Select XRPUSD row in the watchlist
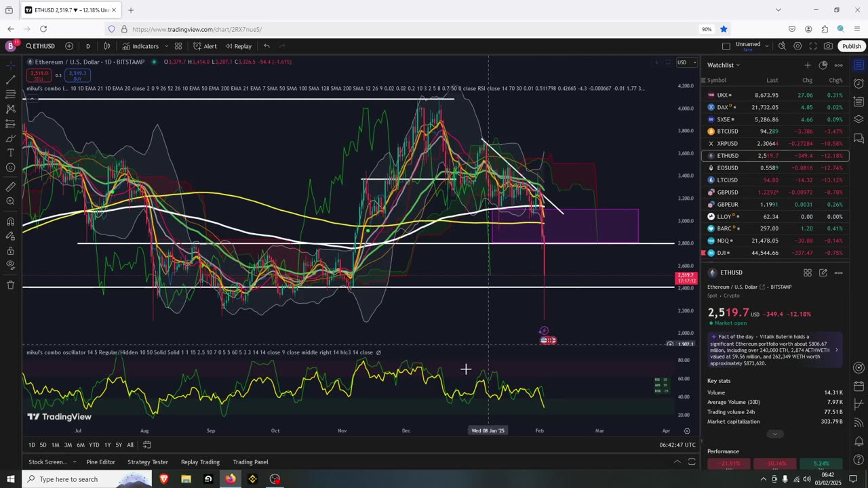This screenshot has height=488, width=868. (x=774, y=144)
